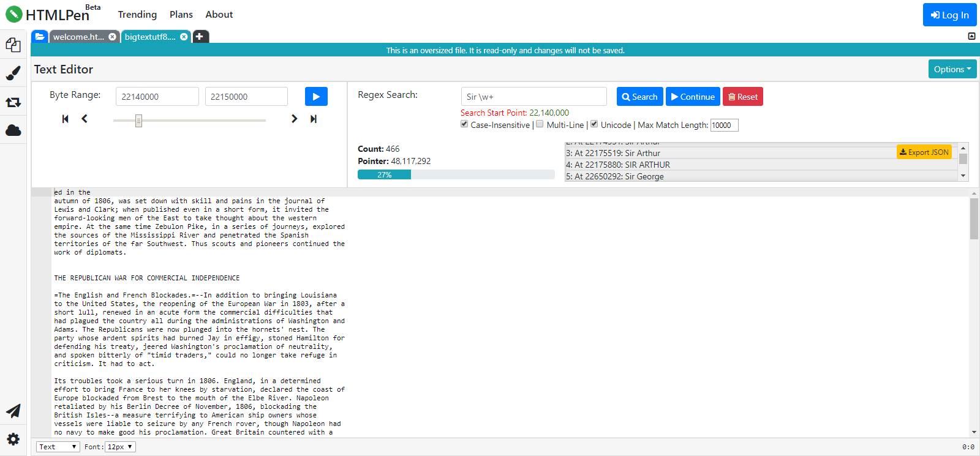
Task: Add a new tab with plus icon
Action: [x=200, y=37]
